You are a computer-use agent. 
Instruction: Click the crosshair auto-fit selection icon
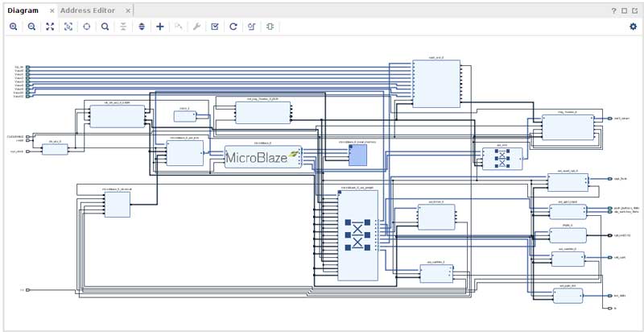coord(86,27)
